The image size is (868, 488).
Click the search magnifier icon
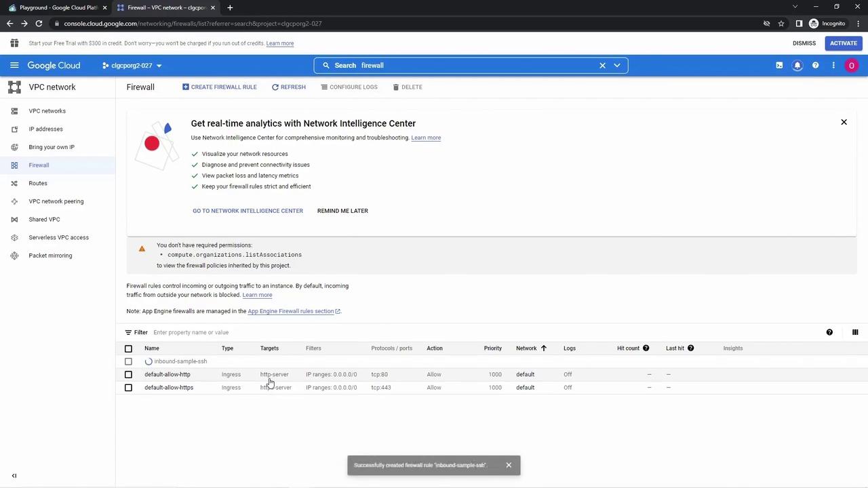tap(326, 66)
